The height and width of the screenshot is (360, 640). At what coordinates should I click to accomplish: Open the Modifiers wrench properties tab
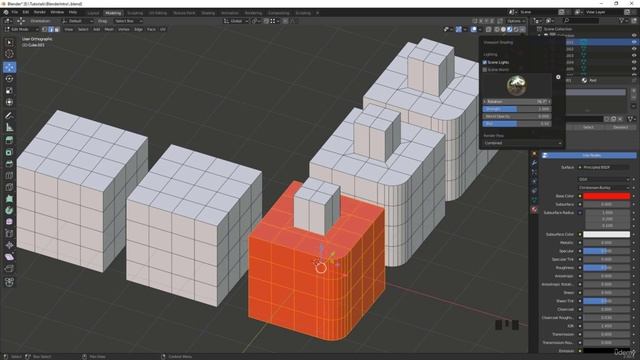(x=534, y=163)
